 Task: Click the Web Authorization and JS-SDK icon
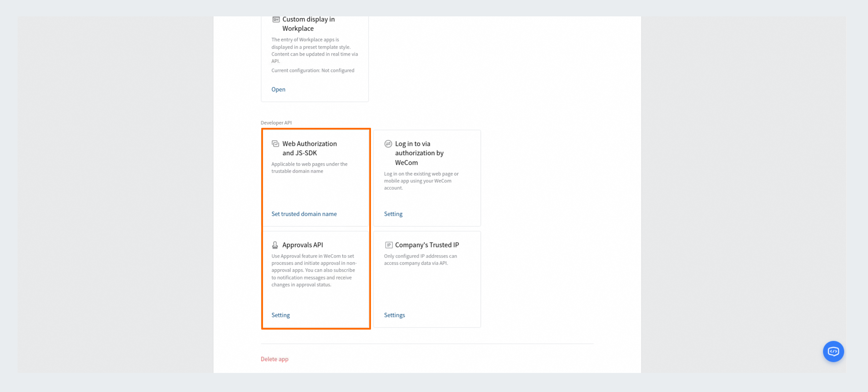[x=275, y=144]
